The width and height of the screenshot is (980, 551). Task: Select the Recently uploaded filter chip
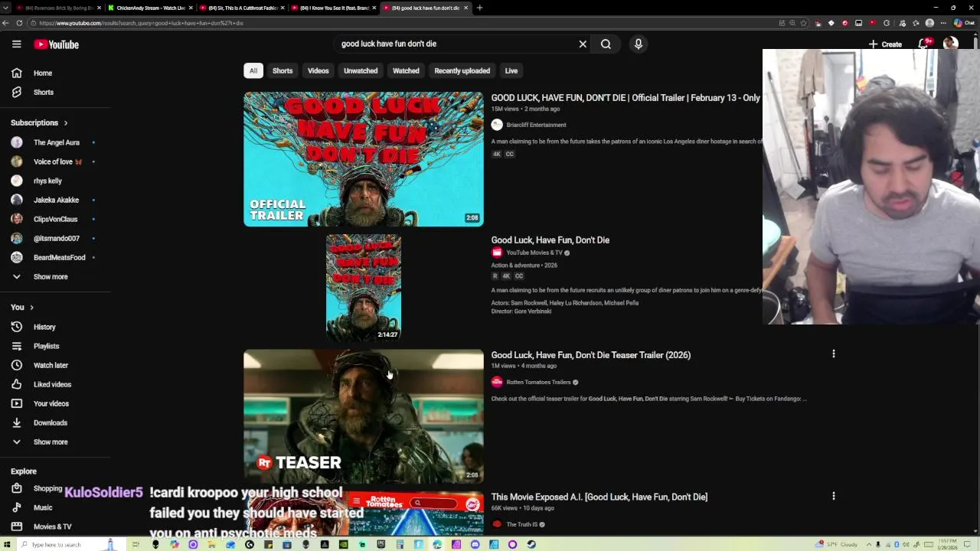(462, 70)
